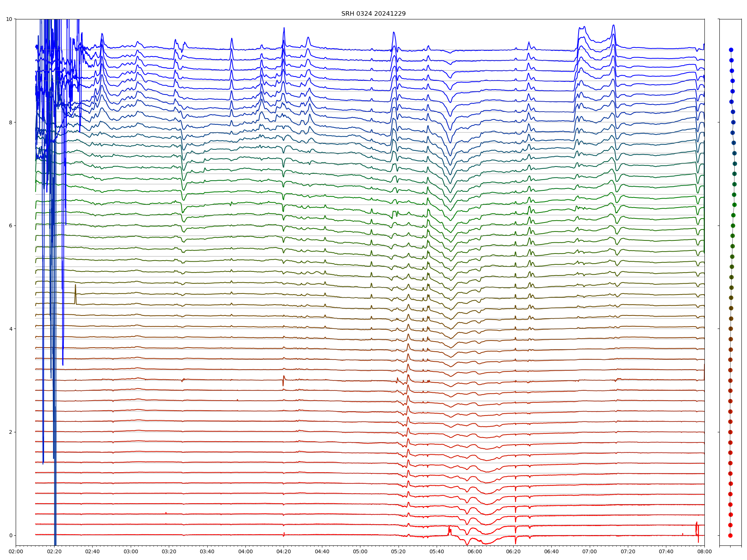Click the 04:20 x-axis time label
The width and height of the screenshot is (747, 560).
coord(283,551)
